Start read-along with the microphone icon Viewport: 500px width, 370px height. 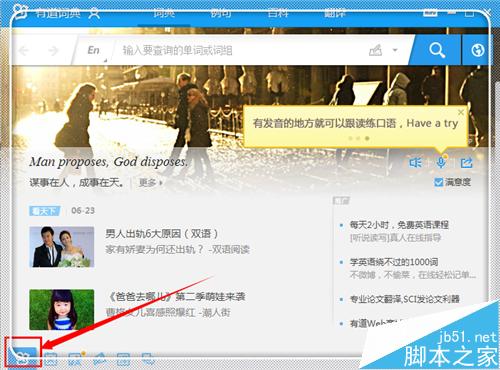441,162
